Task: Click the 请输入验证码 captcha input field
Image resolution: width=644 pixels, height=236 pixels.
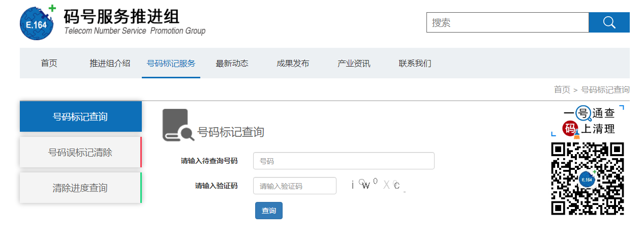Action: (295, 186)
